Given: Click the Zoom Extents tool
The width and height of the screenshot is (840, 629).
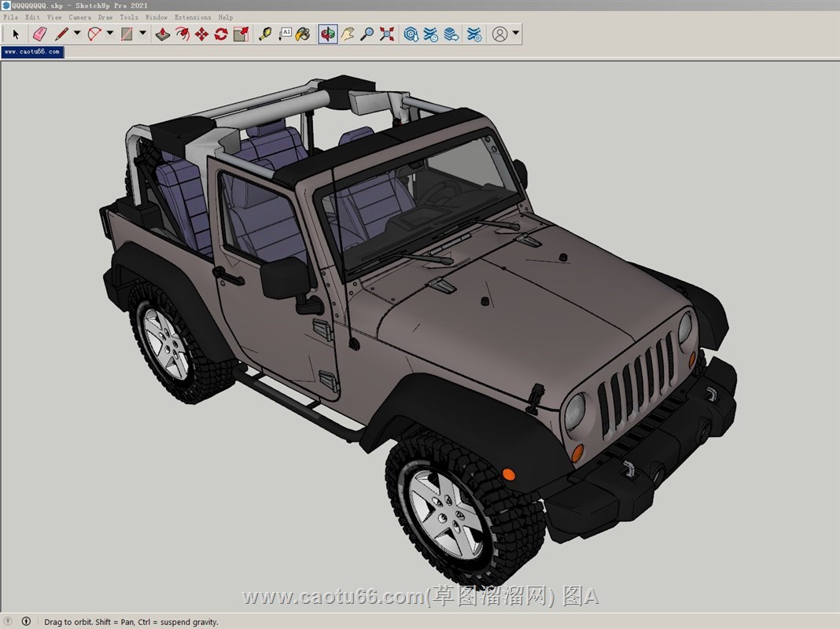Looking at the screenshot, I should click(386, 34).
